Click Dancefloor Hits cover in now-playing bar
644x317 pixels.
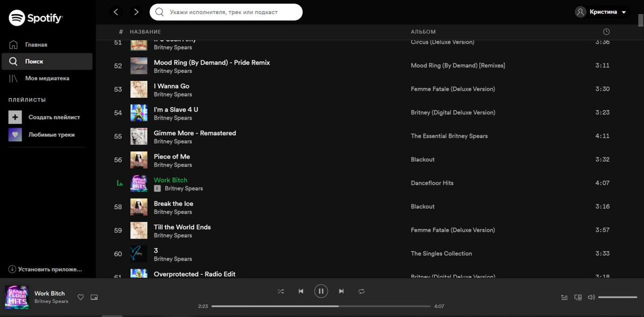tap(17, 297)
